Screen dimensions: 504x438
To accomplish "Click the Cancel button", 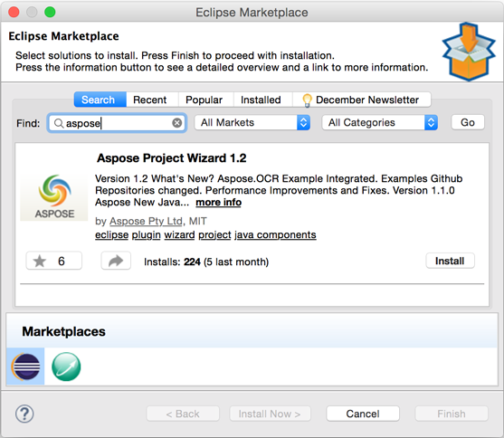I will click(x=363, y=414).
